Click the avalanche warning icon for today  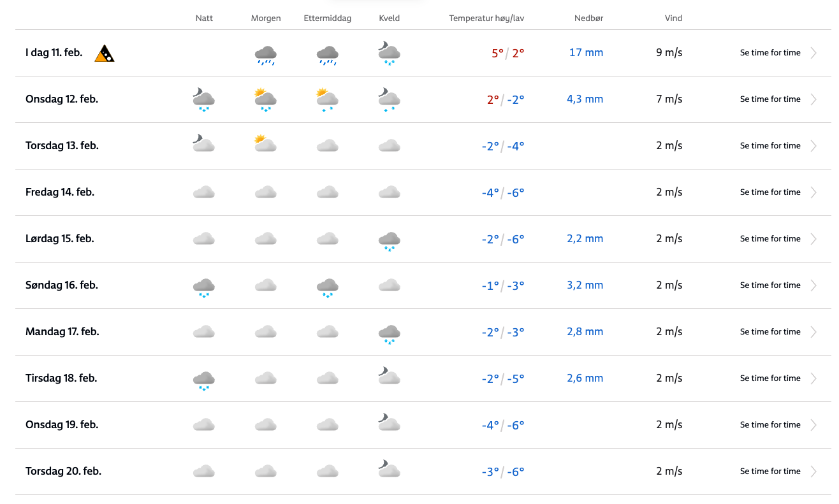pos(105,54)
